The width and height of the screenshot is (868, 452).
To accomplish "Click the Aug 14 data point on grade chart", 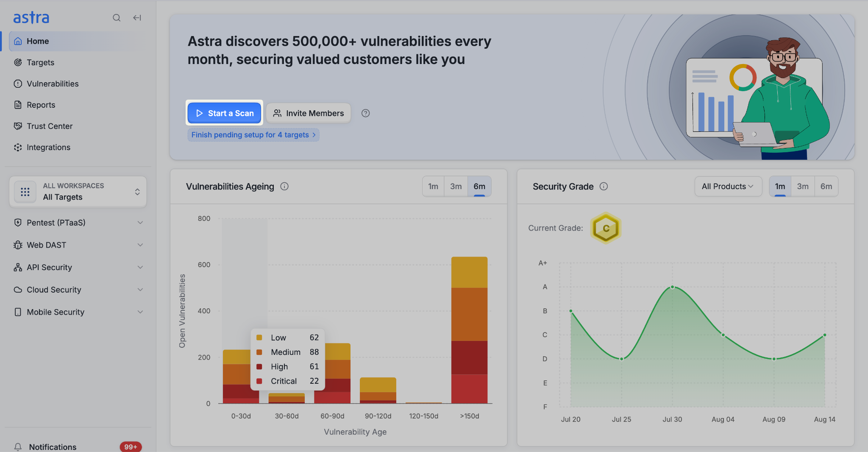I will (x=825, y=335).
